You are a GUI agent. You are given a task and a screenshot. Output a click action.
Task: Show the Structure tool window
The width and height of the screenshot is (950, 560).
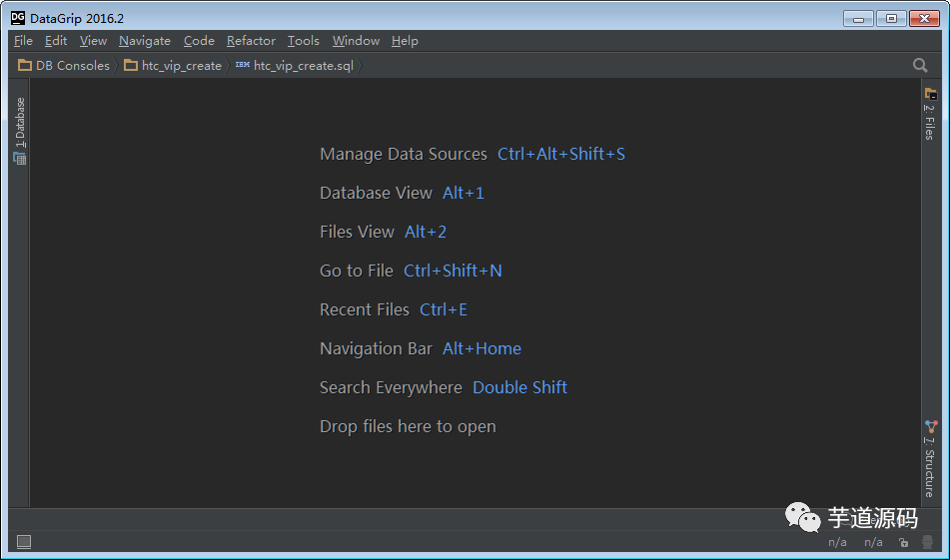pos(930,458)
